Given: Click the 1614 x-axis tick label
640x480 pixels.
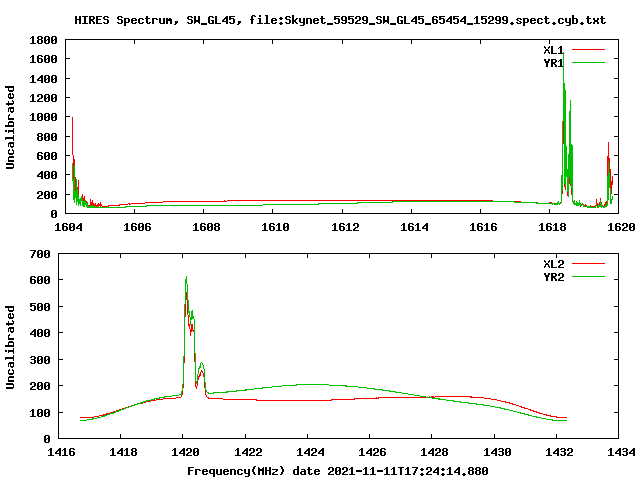Looking at the screenshot, I should pyautogui.click(x=414, y=227).
